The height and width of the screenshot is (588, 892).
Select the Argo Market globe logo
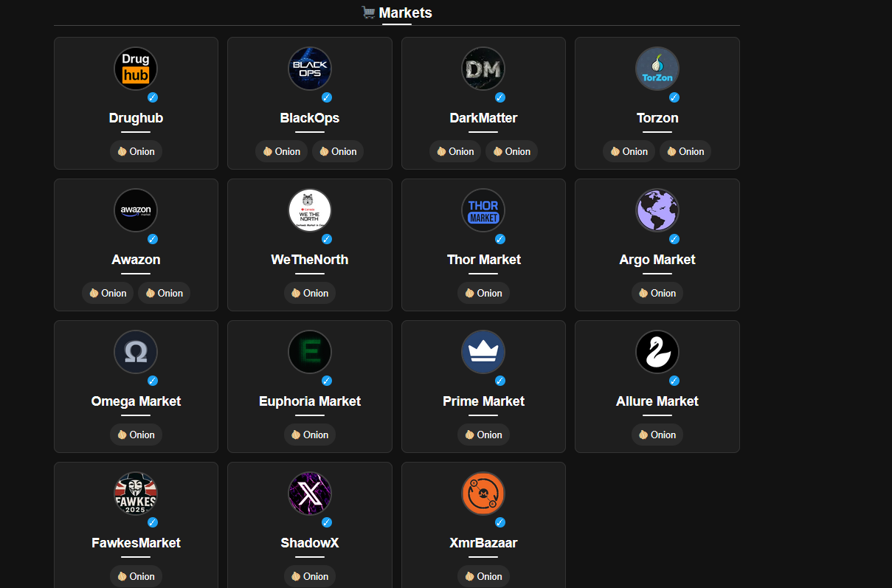click(657, 210)
